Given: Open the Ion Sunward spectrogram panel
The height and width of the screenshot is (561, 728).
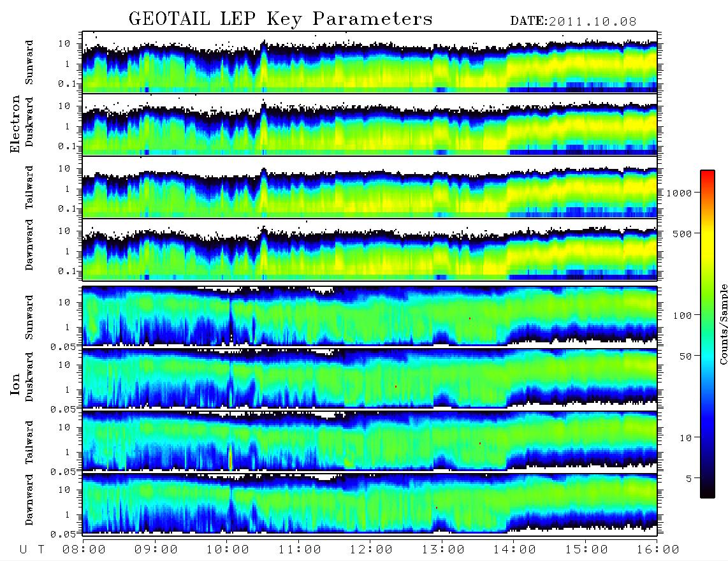Looking at the screenshot, I should (370, 316).
